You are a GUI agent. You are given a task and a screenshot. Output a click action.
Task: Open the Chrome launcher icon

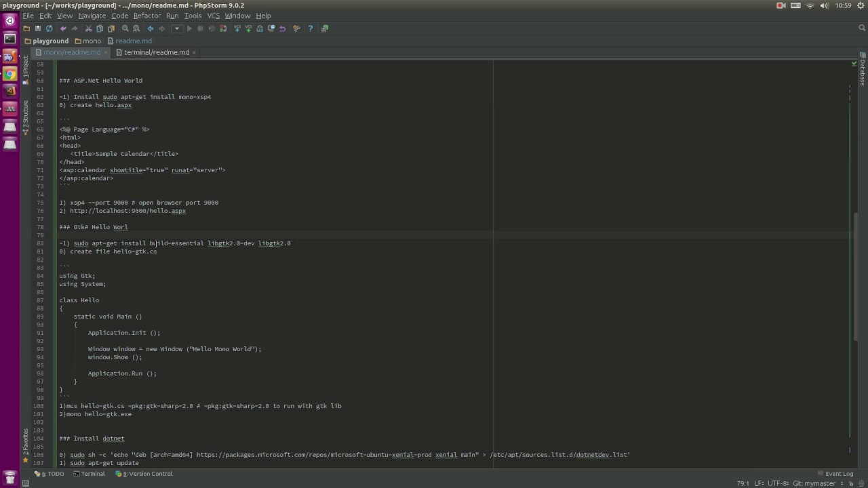[9, 74]
